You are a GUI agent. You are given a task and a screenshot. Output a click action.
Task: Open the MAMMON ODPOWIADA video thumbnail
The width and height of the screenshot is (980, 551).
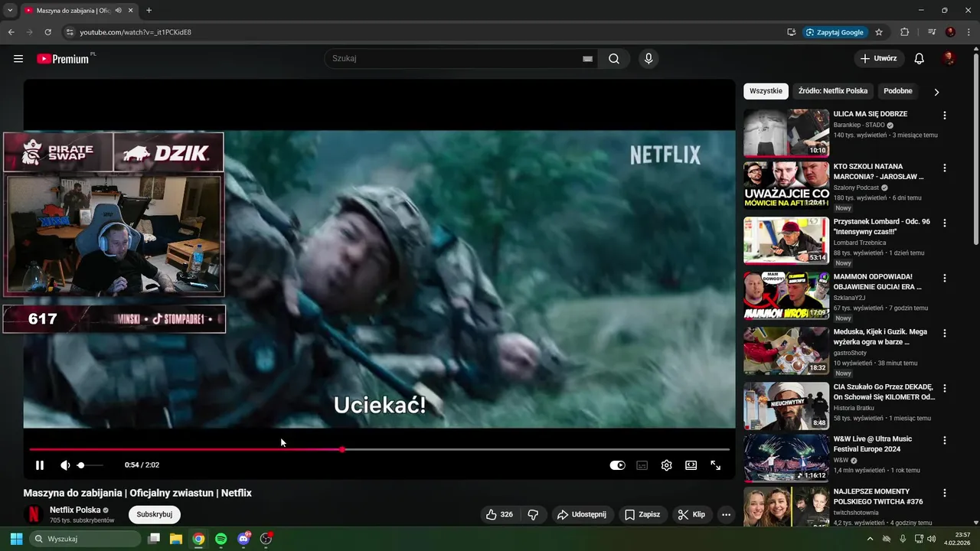click(x=786, y=295)
